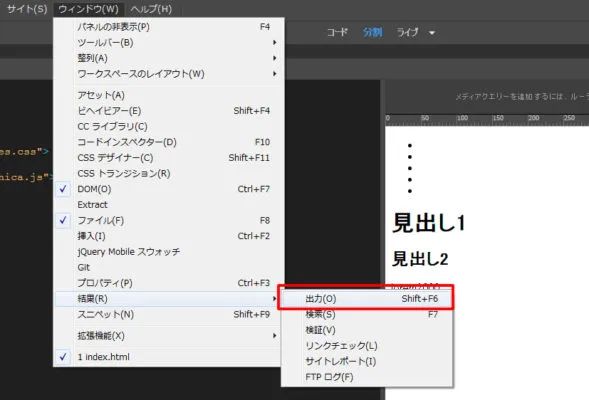Open コードインスペクター(D) item
Screen dimensions: 589x400
point(168,142)
